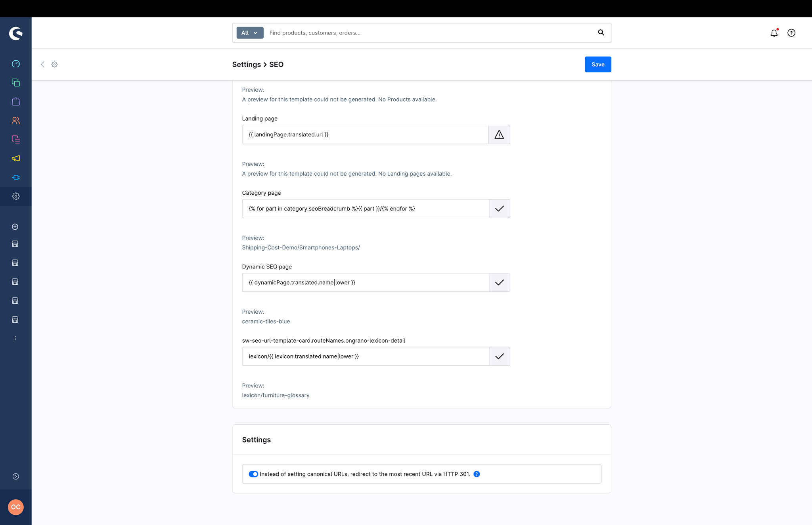Expand the sidebar with the arrow icon
This screenshot has height=525, width=812.
(x=16, y=477)
